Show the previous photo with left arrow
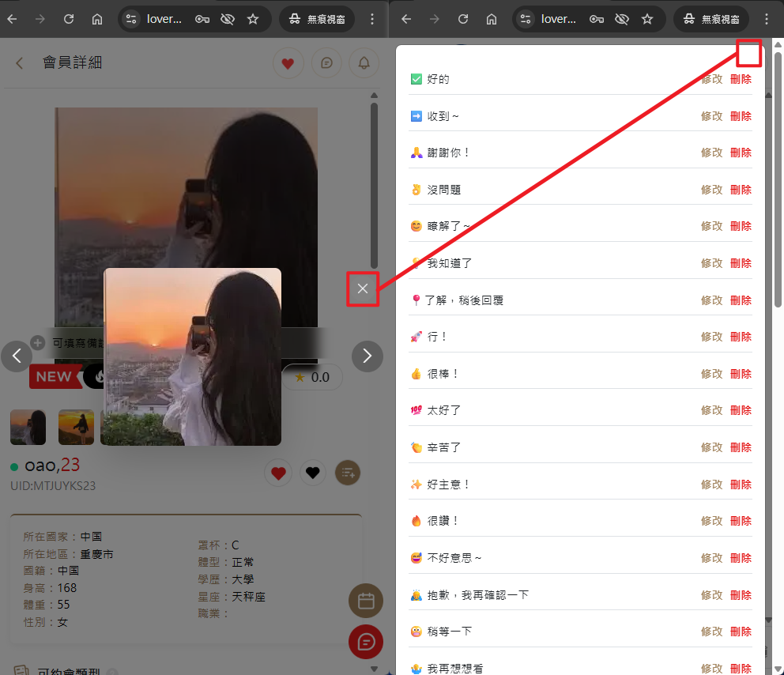 tap(17, 356)
